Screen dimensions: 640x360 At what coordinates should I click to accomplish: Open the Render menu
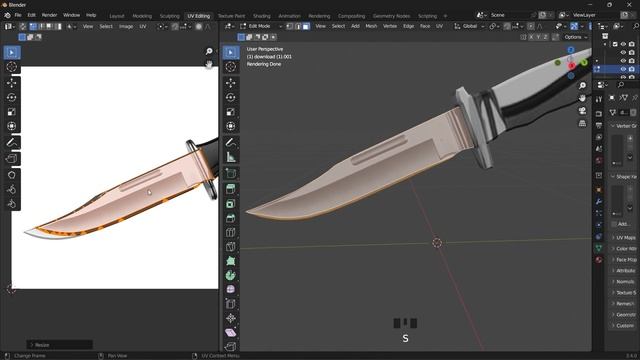pos(49,15)
